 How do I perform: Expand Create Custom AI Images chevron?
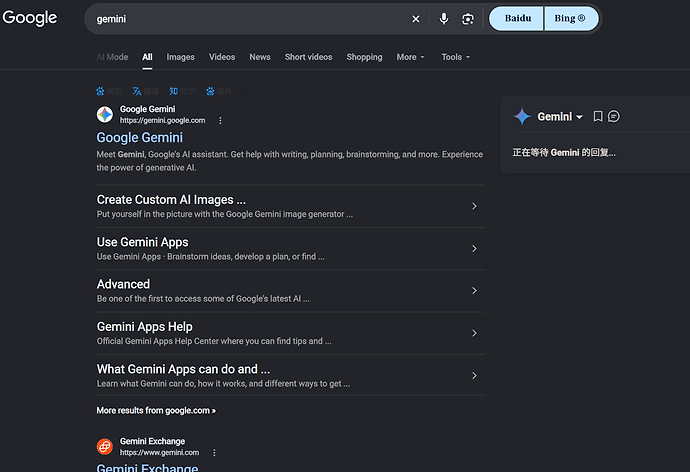(x=474, y=206)
